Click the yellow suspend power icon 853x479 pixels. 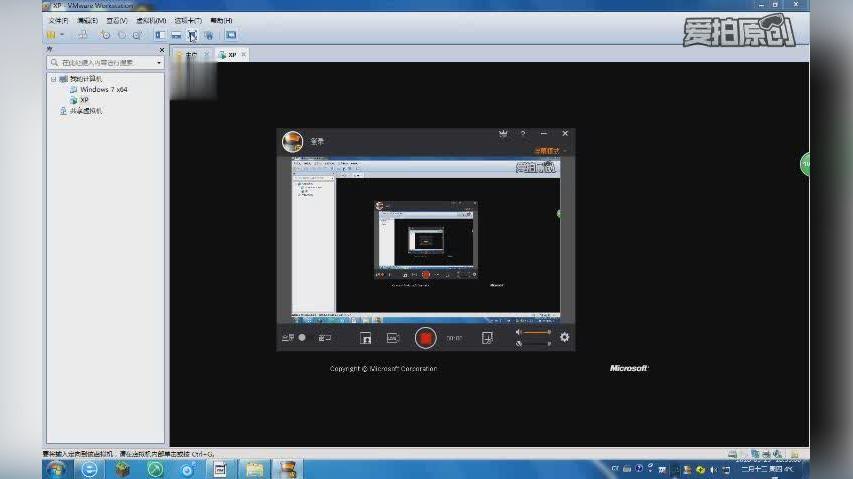tap(51, 35)
